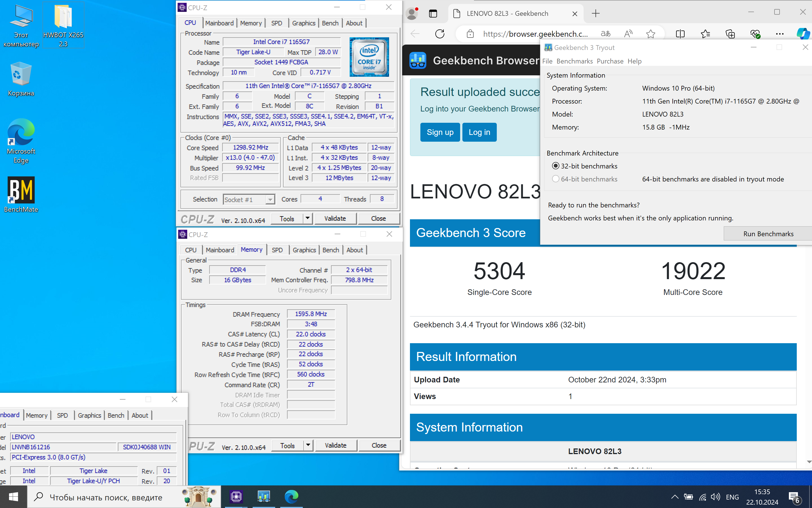View site information lock icon

tap(470, 34)
